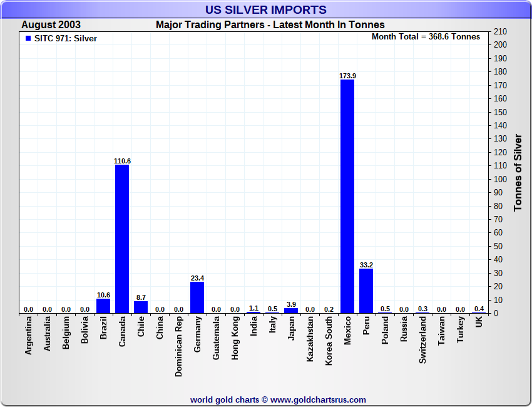This screenshot has height=407, width=532.
Task: Click 'Month Total = 368.6 Tonnes' text
Action: [426, 37]
